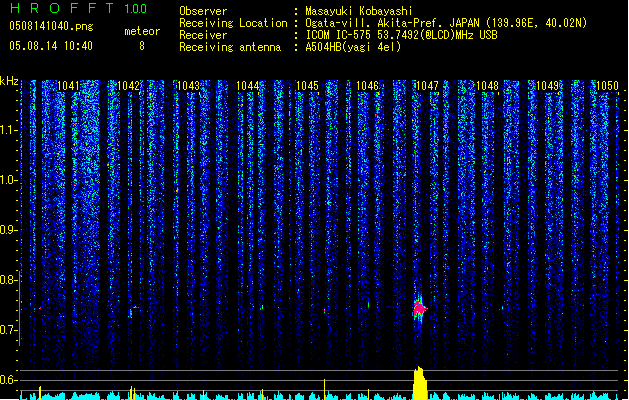
Task: Click the Ogata-vill. Akita-Pref. JAPAN location text
Action: coord(446,23)
